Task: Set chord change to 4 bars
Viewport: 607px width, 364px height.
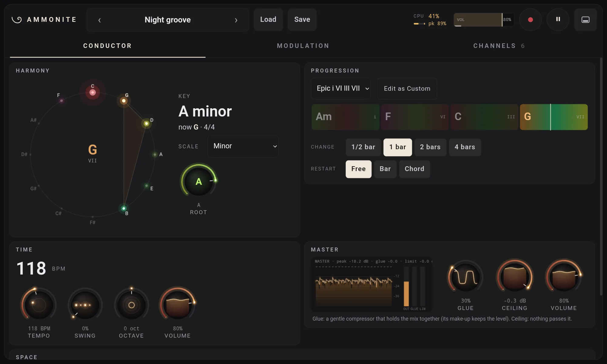Action: click(465, 147)
